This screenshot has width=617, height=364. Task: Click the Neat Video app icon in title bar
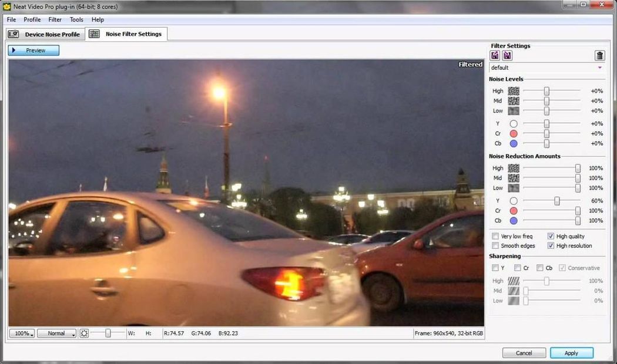click(x=6, y=6)
